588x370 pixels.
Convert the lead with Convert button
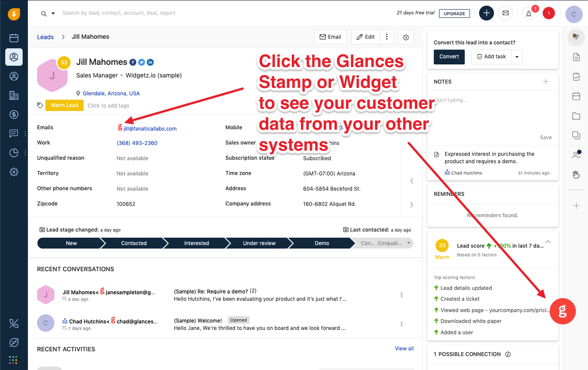(449, 57)
